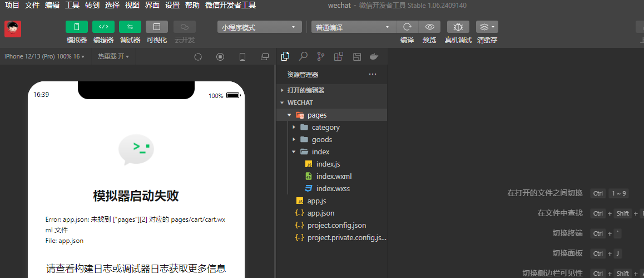Image resolution: width=644 pixels, height=278 pixels.
Task: Click the 模拟器启动失败 error heading
Action: pyautogui.click(x=136, y=196)
